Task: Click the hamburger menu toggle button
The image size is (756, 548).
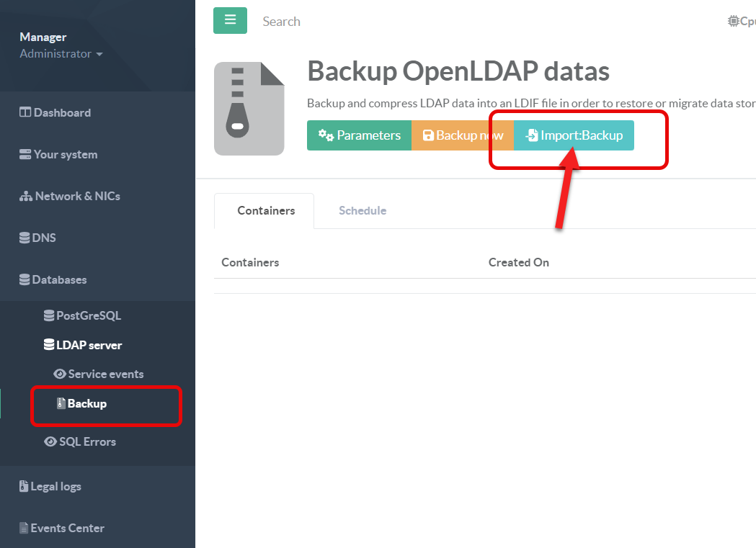Action: coord(230,20)
